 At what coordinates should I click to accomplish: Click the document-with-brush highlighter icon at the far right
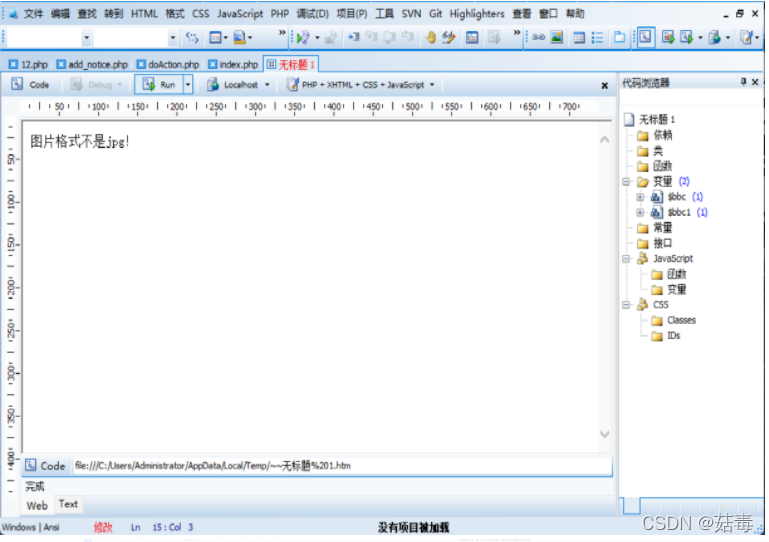[x=746, y=37]
